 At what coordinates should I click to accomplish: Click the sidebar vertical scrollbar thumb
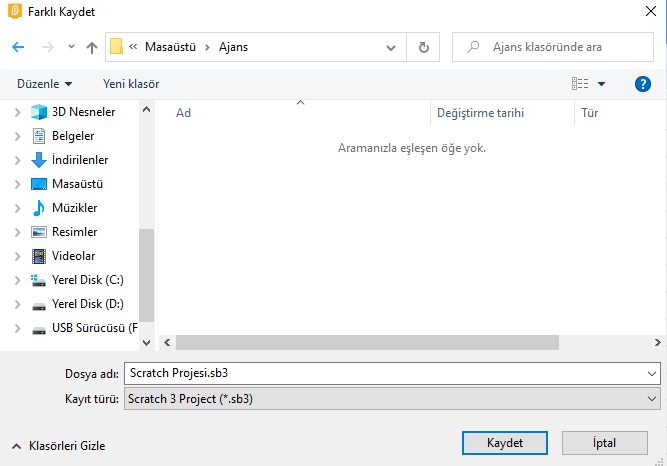[x=146, y=275]
